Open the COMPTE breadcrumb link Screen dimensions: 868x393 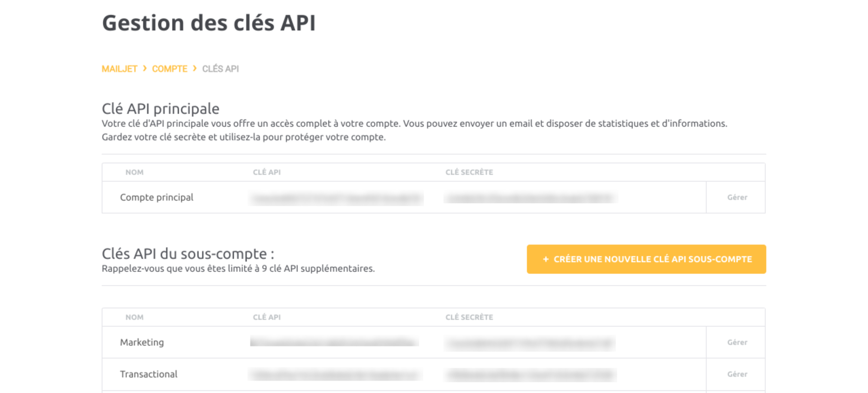tap(170, 69)
